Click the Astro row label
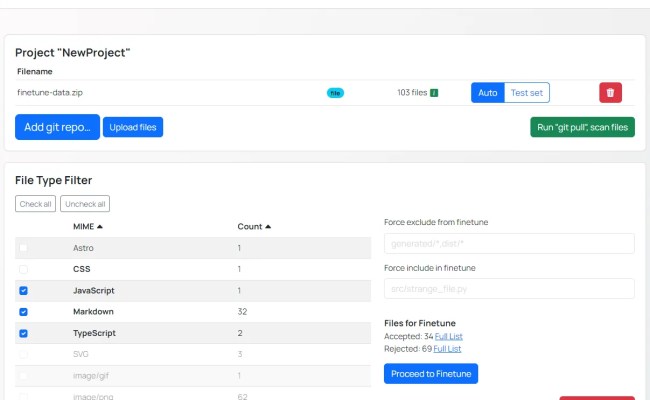The image size is (650, 400). 83,248
